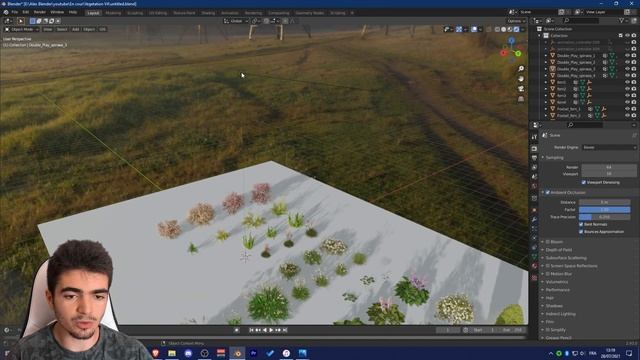This screenshot has width=640, height=360.
Task: Click the viewport pan hand icon
Action: click(x=521, y=79)
